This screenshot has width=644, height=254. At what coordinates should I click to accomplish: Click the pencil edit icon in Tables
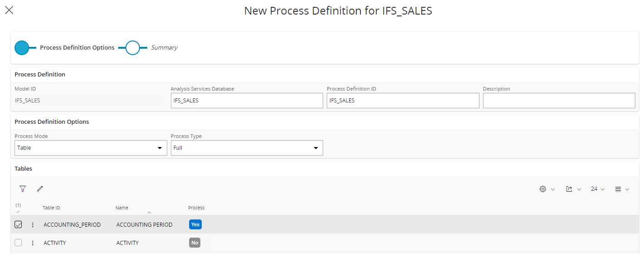point(40,189)
